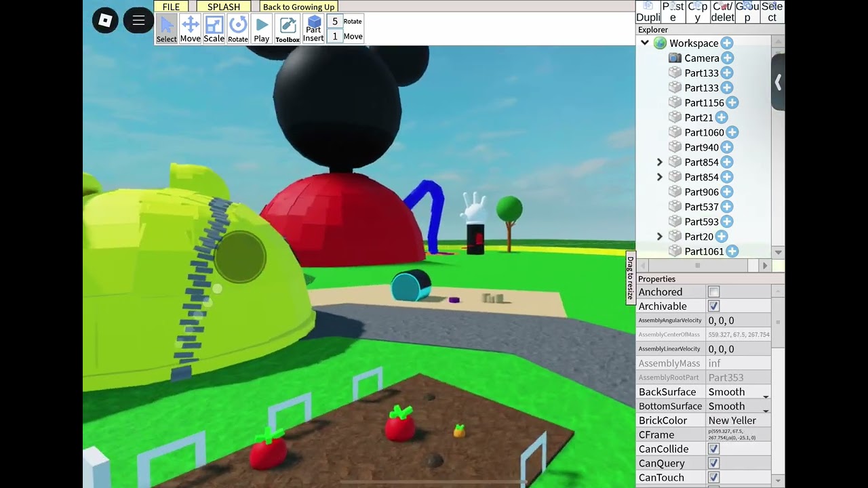Click the Copy button
This screenshot has height=488, width=868.
(x=698, y=12)
